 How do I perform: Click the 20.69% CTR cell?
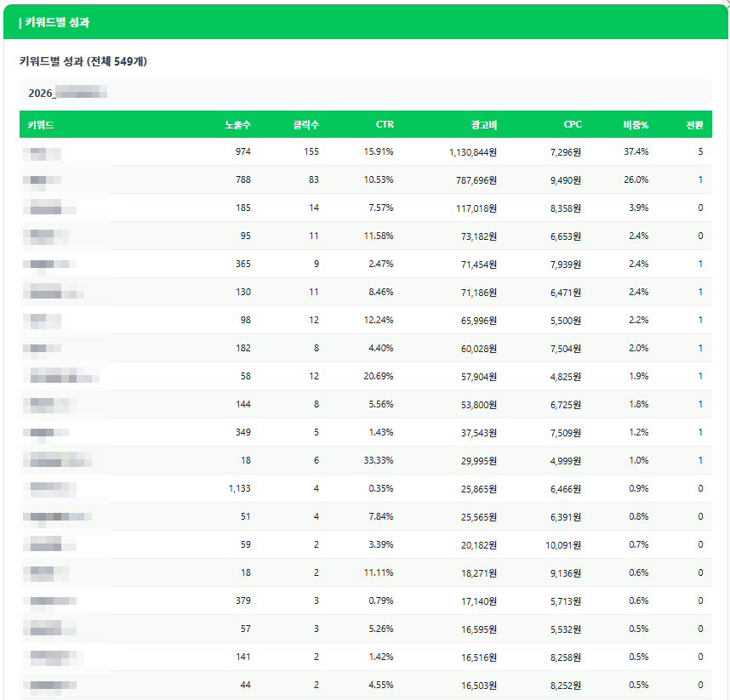click(x=379, y=376)
